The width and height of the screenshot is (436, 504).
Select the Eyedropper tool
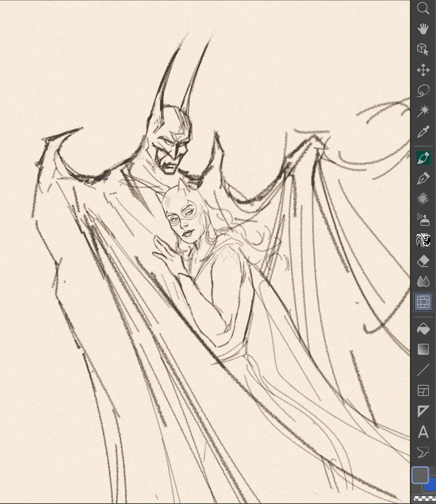coord(423,132)
